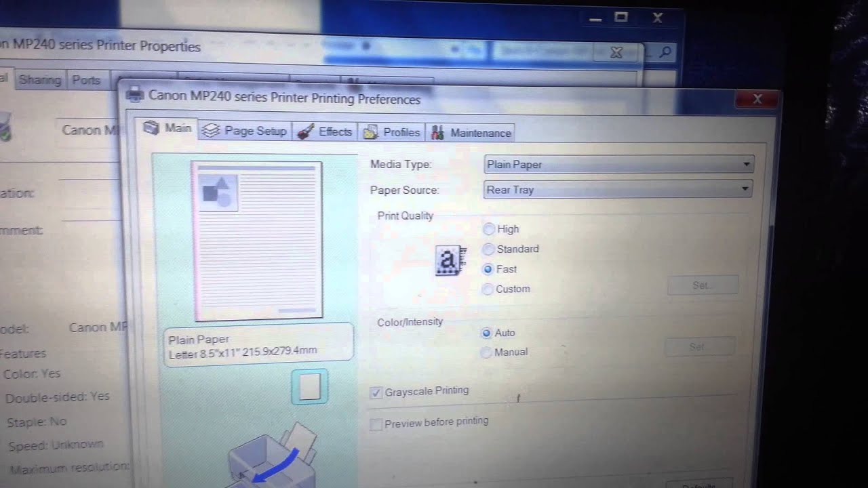Click 'Speed: Unknown' text in Printer Properties
This screenshot has width=868, height=488.
pos(56,445)
